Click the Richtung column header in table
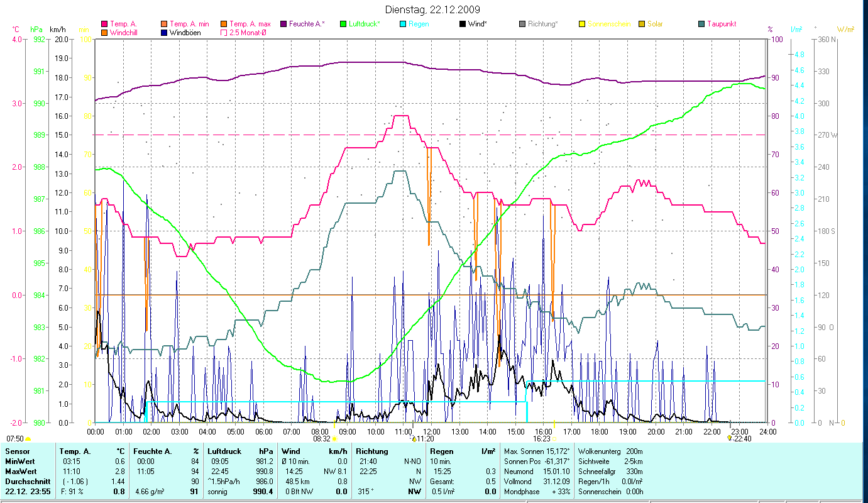The image size is (868, 503). [372, 451]
